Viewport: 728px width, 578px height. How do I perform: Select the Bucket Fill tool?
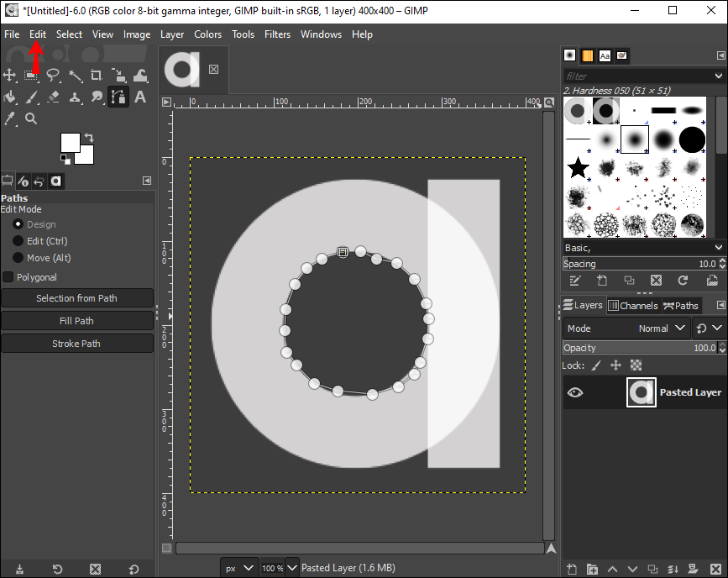coord(10,97)
